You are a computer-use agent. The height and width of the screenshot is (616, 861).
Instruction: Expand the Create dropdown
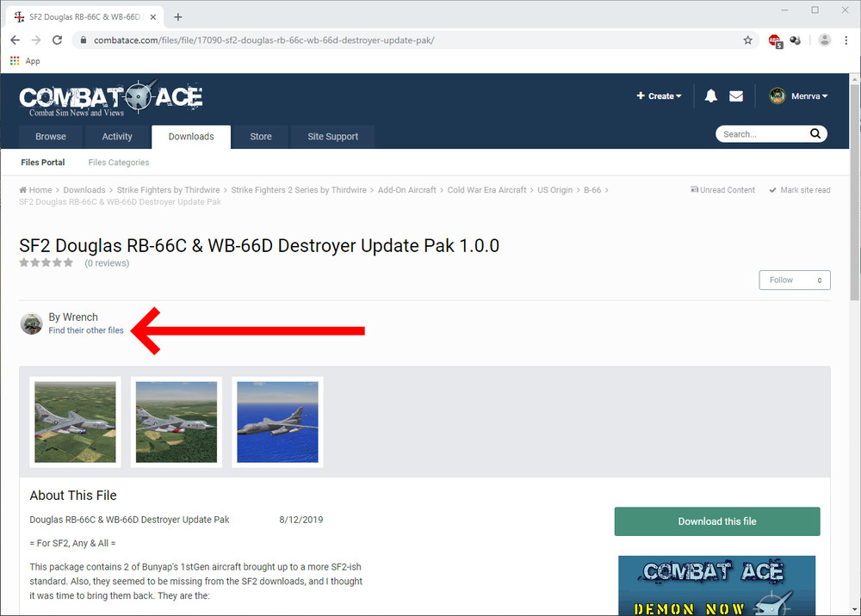click(659, 96)
